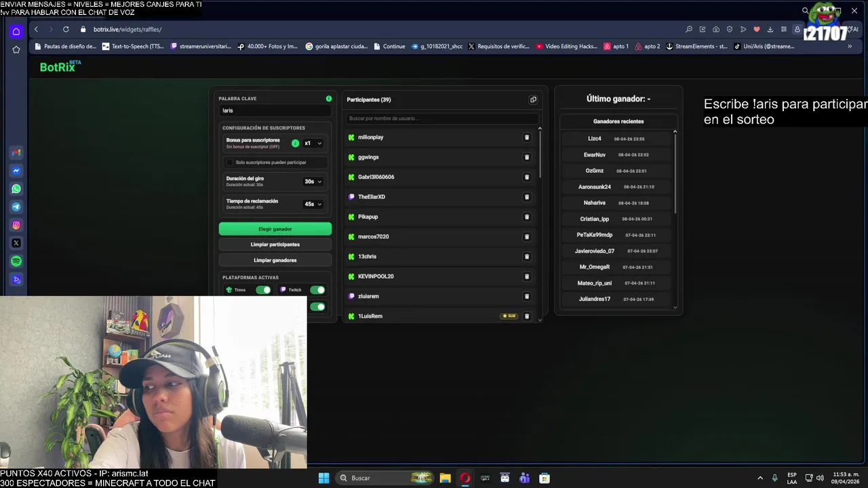
Task: Open Gmail in the Opera sidebar
Action: tap(16, 152)
